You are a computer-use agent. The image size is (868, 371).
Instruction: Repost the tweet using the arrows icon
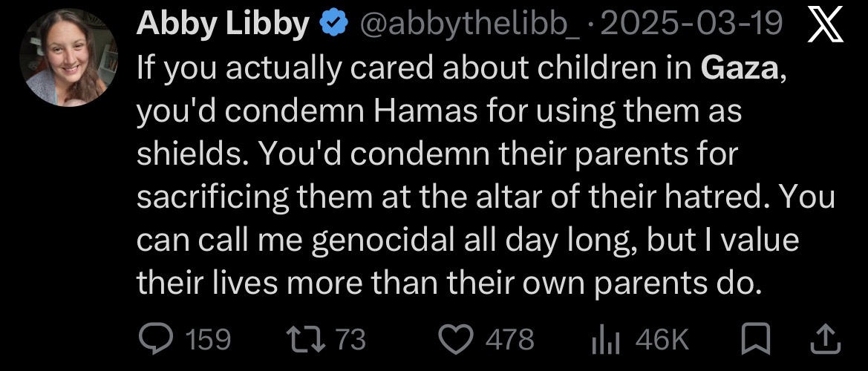[306, 339]
